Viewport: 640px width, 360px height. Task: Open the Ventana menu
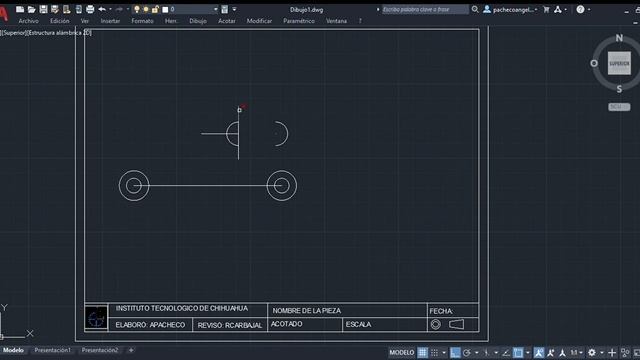[x=336, y=21]
